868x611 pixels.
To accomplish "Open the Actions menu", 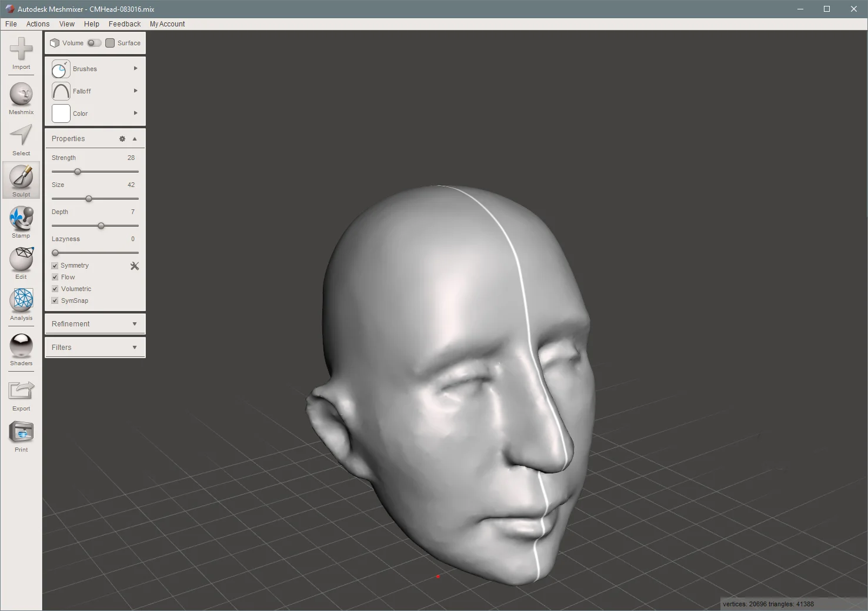I will [38, 24].
